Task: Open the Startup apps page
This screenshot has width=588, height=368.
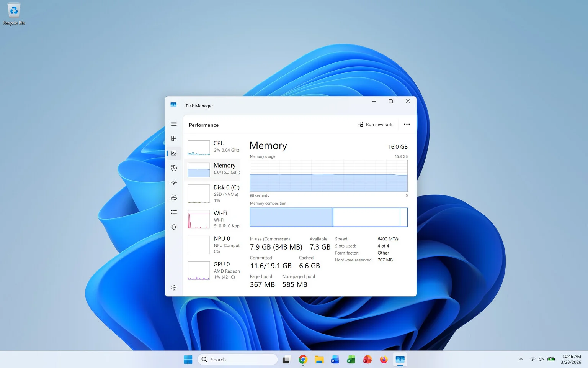Action: coord(174,182)
